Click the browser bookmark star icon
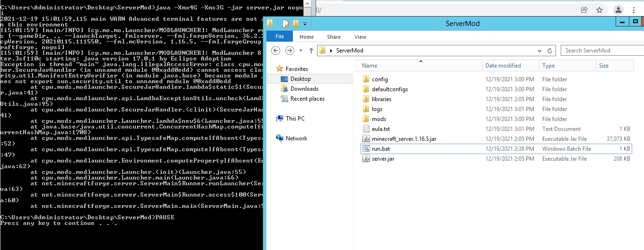 [x=600, y=9]
